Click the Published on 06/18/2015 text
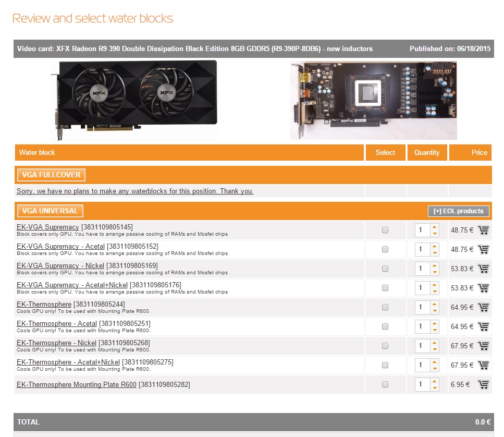Viewport: 504px width, 437px height. [450, 48]
